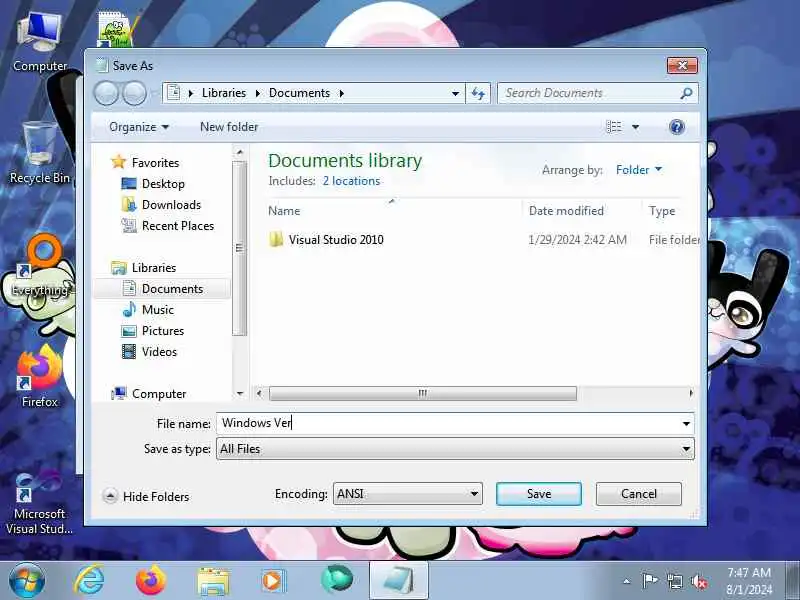This screenshot has width=800, height=600.
Task: Open the 2 locations link
Action: pos(351,181)
